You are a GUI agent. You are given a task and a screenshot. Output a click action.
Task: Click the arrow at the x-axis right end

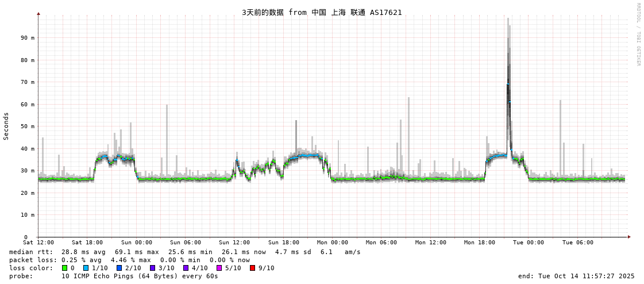[x=629, y=237]
